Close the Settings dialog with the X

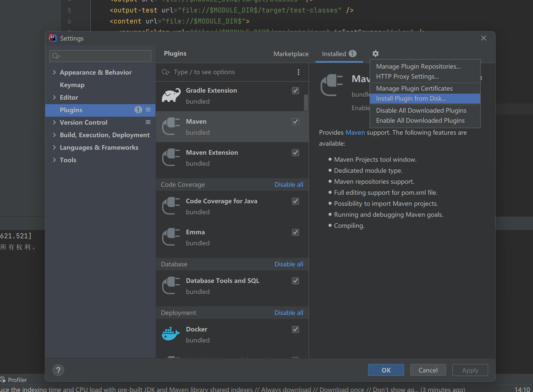point(484,38)
